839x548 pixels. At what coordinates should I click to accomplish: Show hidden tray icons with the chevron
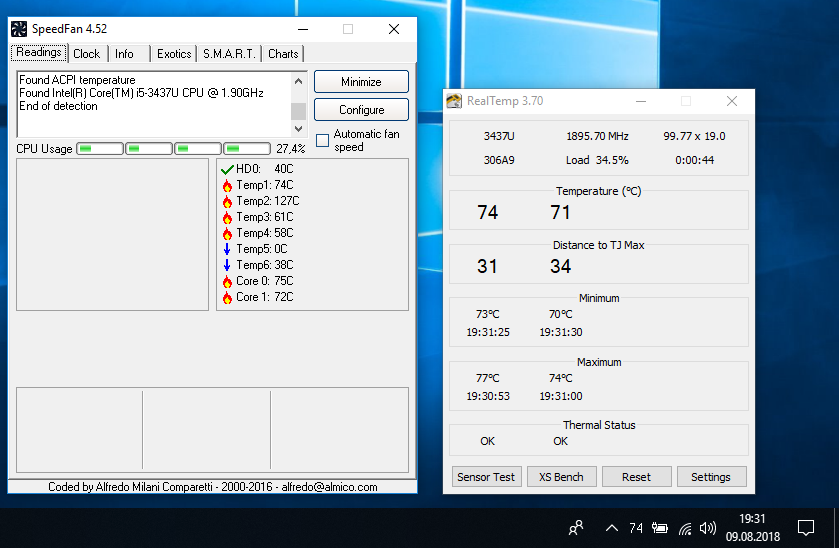click(x=612, y=528)
